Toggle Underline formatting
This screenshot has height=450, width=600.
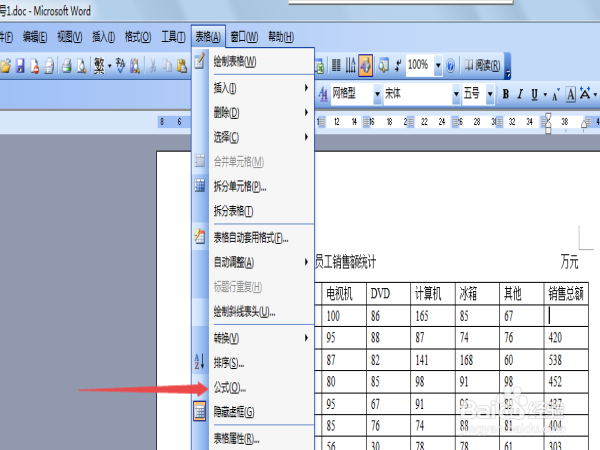coord(534,94)
